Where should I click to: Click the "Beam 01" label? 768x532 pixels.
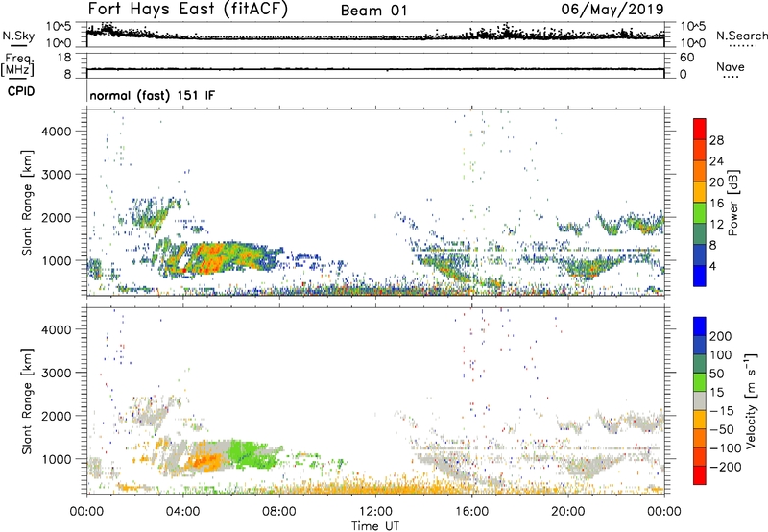(373, 11)
